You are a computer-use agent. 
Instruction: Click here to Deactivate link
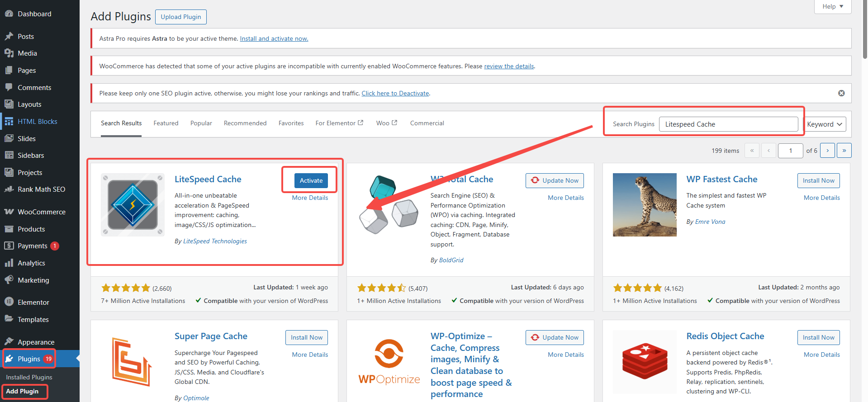tap(395, 93)
